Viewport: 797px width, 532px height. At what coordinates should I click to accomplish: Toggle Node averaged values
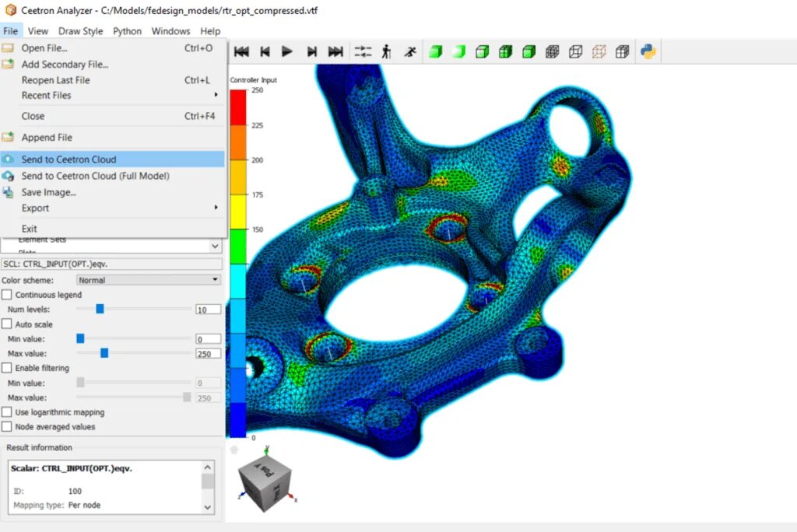pos(6,427)
